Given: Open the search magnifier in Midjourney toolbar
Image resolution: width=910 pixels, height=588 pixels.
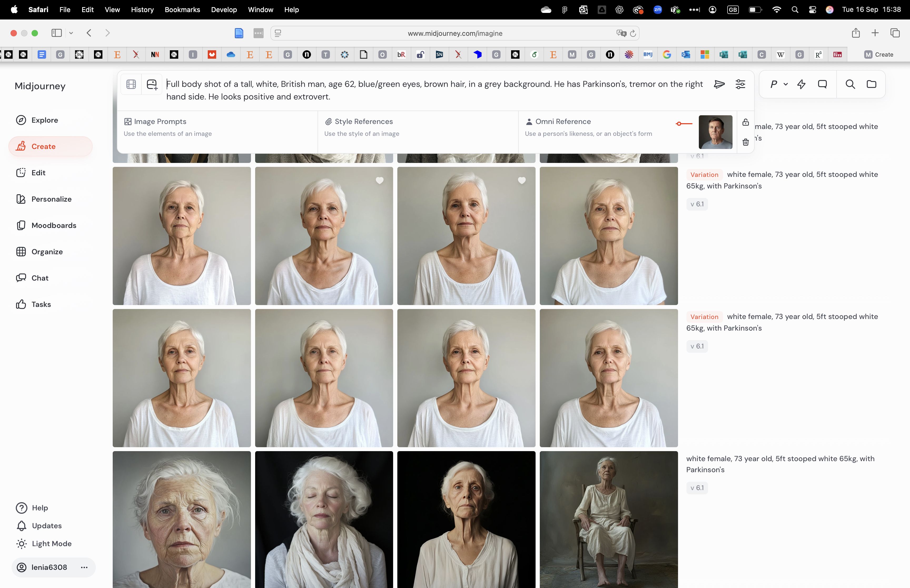Looking at the screenshot, I should 850,84.
